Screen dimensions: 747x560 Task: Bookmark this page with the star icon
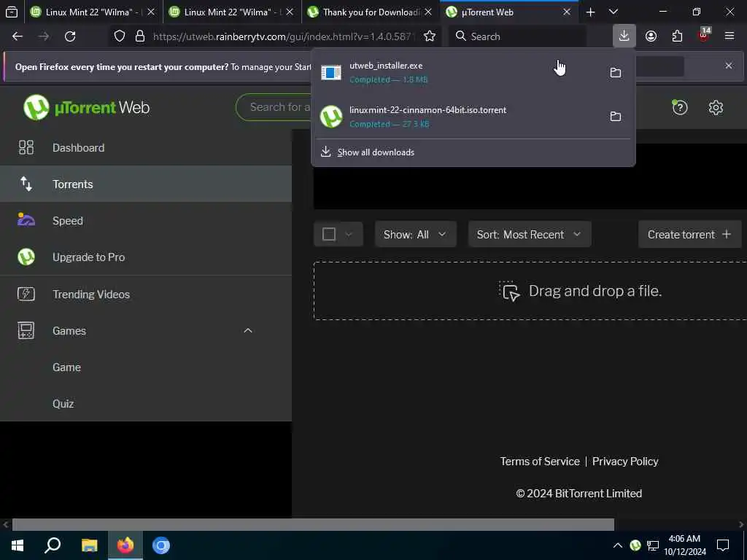[429, 36]
